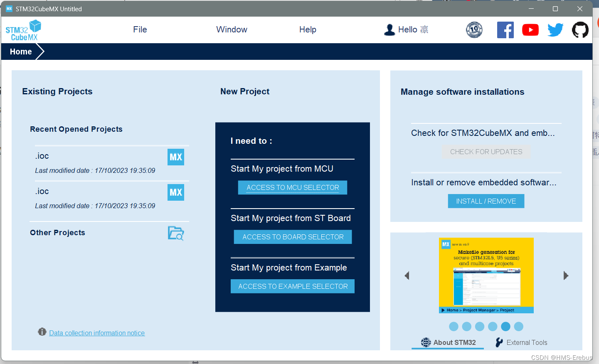Open the Twitter bird icon

click(555, 30)
